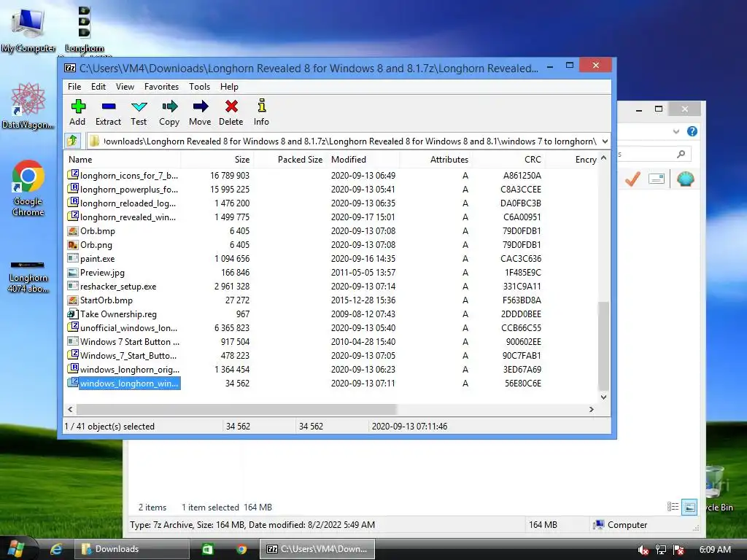Sort by Modified column header
This screenshot has width=747, height=560.
pos(363,160)
